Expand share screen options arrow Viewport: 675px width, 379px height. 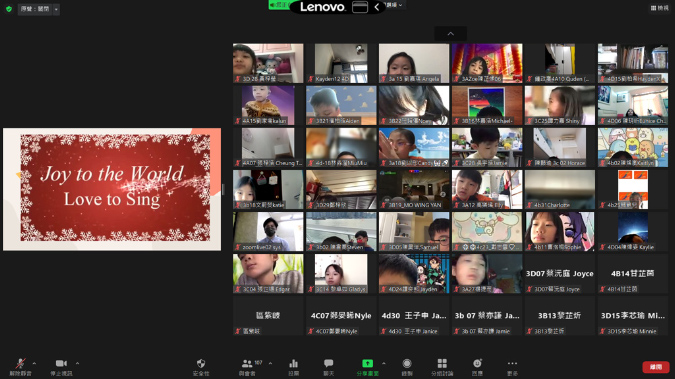click(x=384, y=363)
